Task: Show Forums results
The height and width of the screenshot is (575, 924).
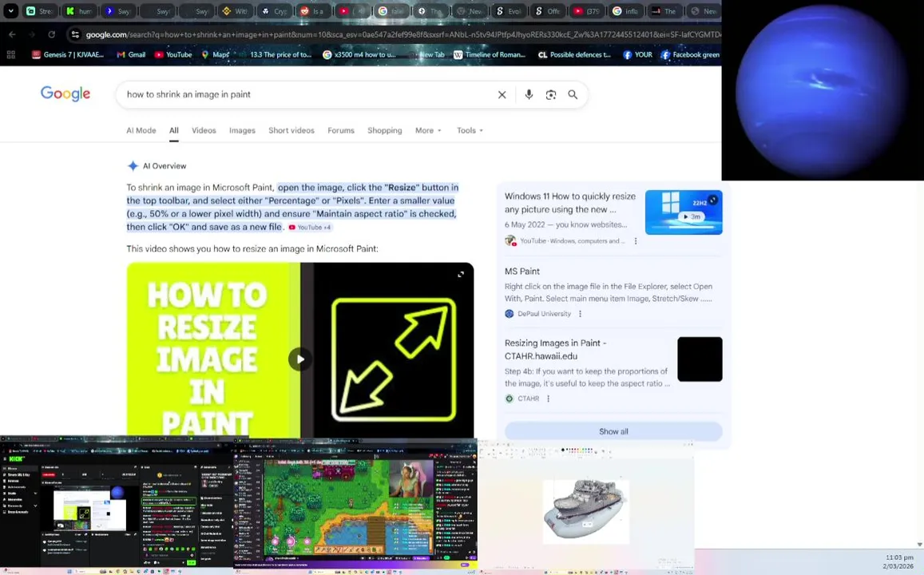Action: tap(341, 130)
